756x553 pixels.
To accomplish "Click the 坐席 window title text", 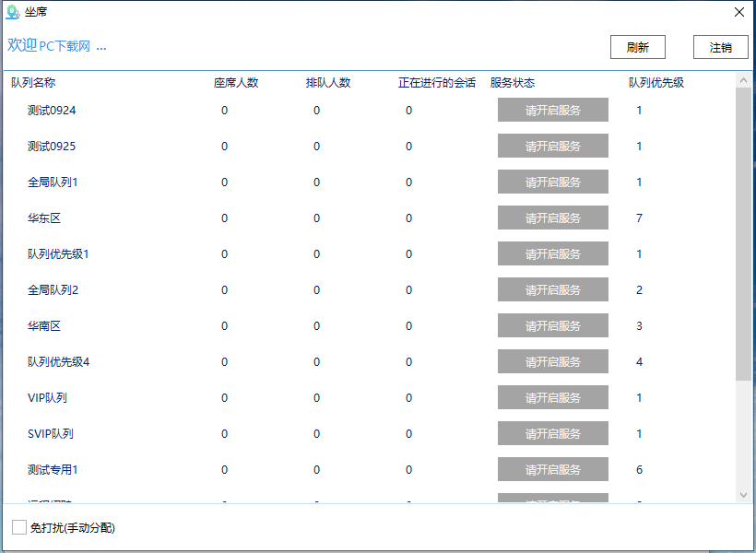I will pyautogui.click(x=36, y=12).
